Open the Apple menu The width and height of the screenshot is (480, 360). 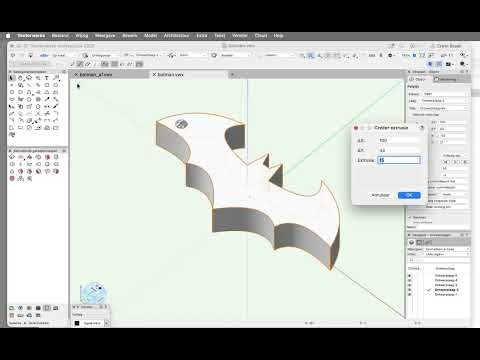click(8, 36)
